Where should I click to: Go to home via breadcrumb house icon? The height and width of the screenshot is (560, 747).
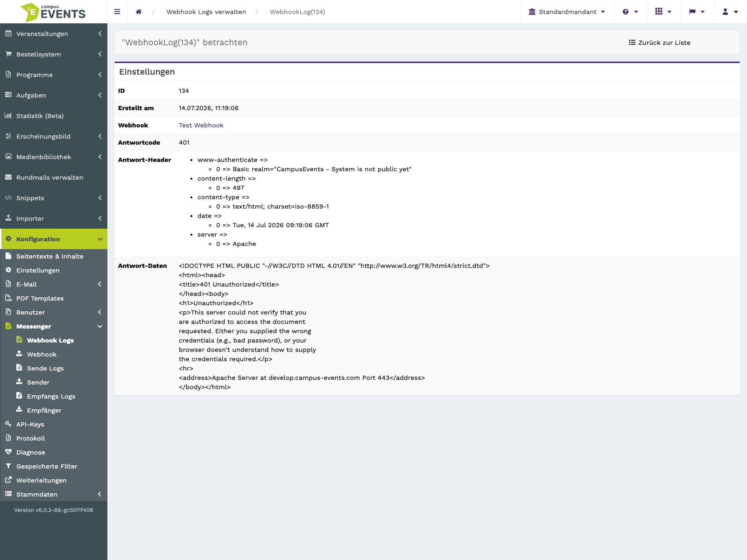click(139, 12)
